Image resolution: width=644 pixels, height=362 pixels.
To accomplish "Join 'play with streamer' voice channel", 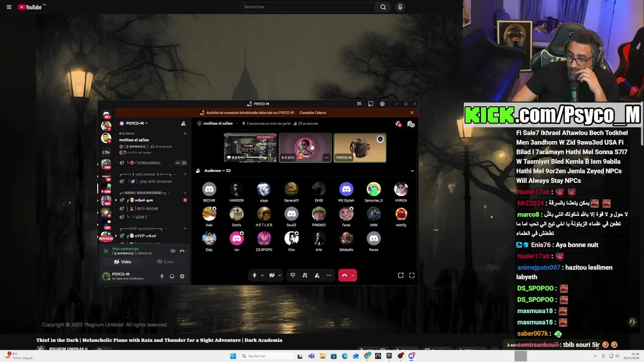I will coord(151,182).
